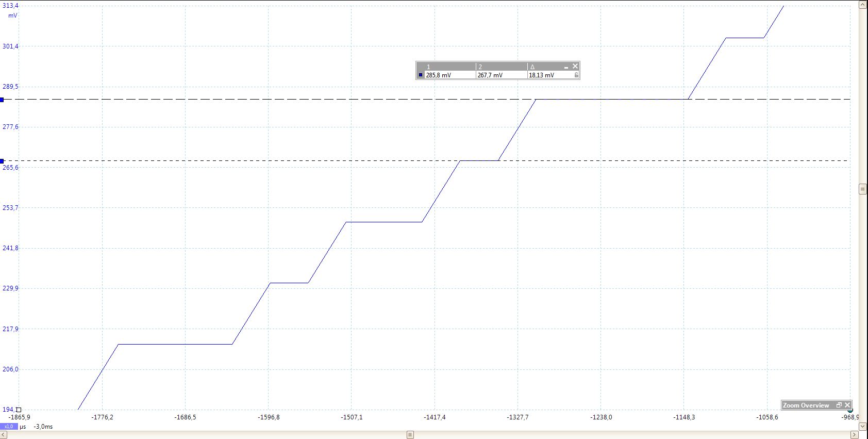Click the time ruler handle at bottom-left
This screenshot has width=868, height=439.
point(19,410)
